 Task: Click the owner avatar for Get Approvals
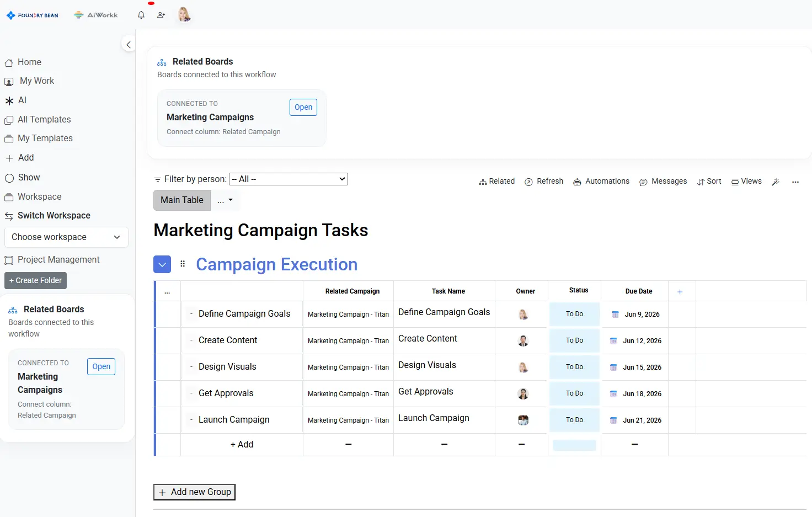point(523,394)
